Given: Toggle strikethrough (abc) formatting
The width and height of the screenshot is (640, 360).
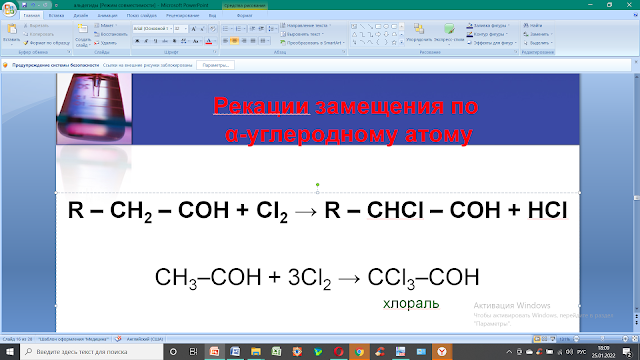Looking at the screenshot, I should pos(164,41).
